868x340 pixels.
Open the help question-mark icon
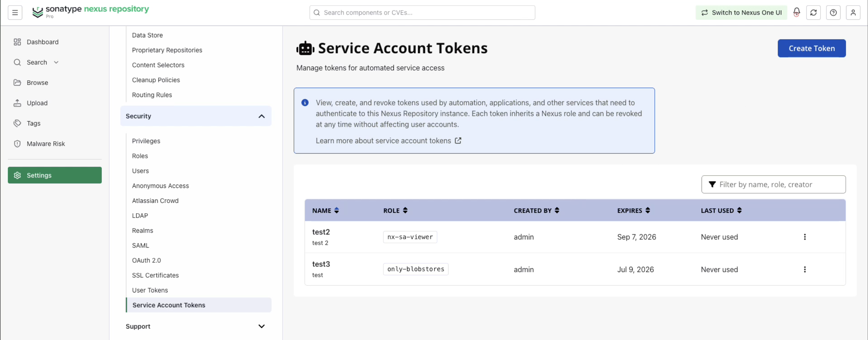833,12
